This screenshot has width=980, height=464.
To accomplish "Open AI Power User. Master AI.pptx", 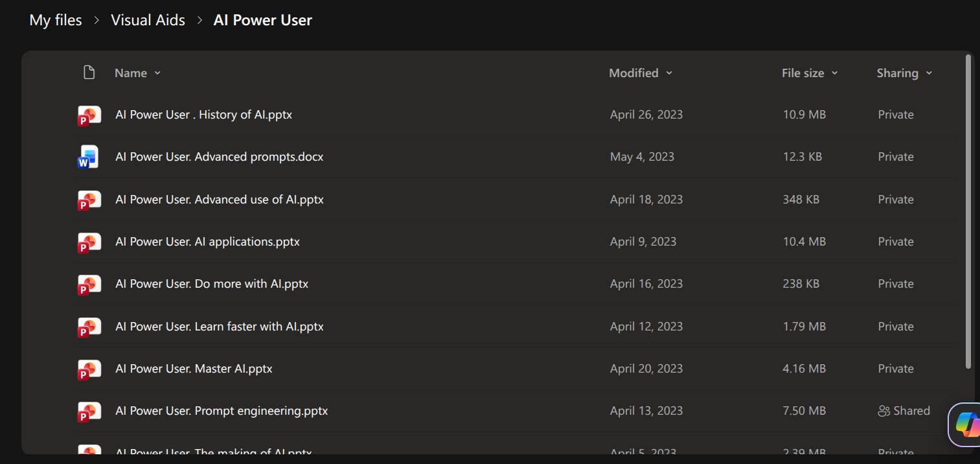I will click(x=194, y=369).
